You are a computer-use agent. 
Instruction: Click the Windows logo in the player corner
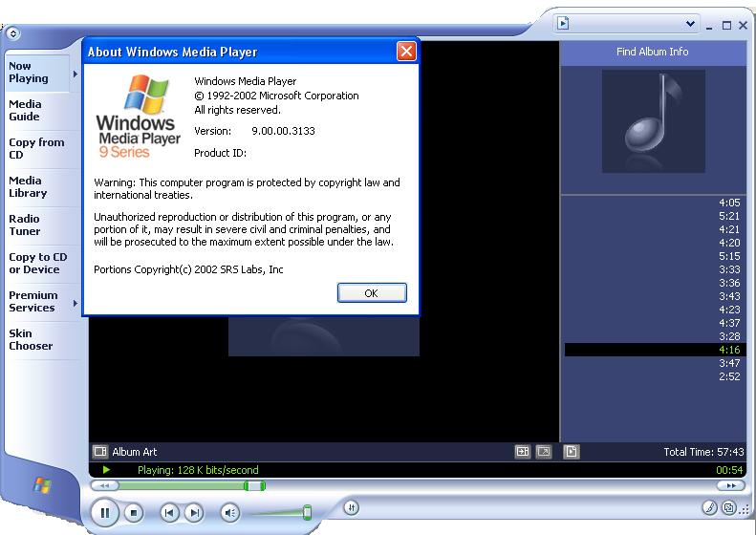[42, 485]
